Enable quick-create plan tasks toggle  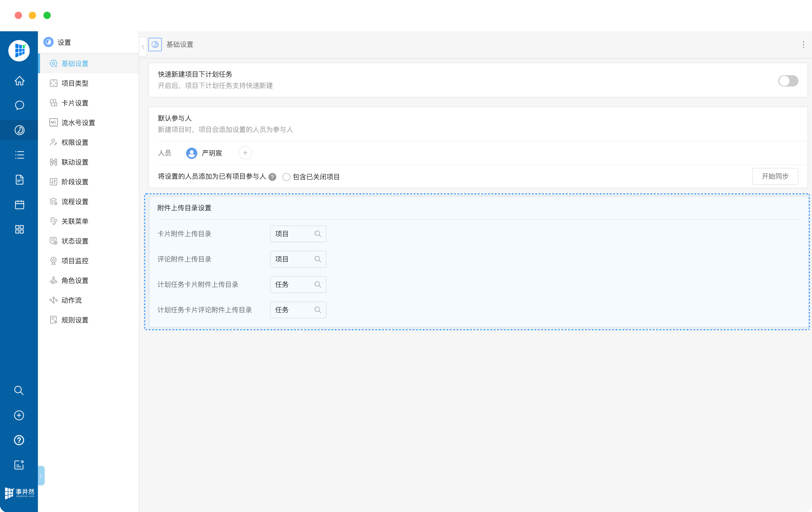pyautogui.click(x=788, y=81)
